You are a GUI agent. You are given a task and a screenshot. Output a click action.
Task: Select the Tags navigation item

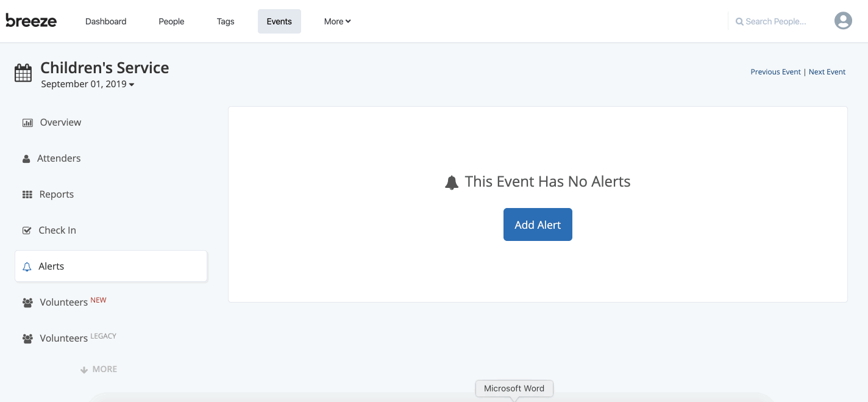point(225,21)
